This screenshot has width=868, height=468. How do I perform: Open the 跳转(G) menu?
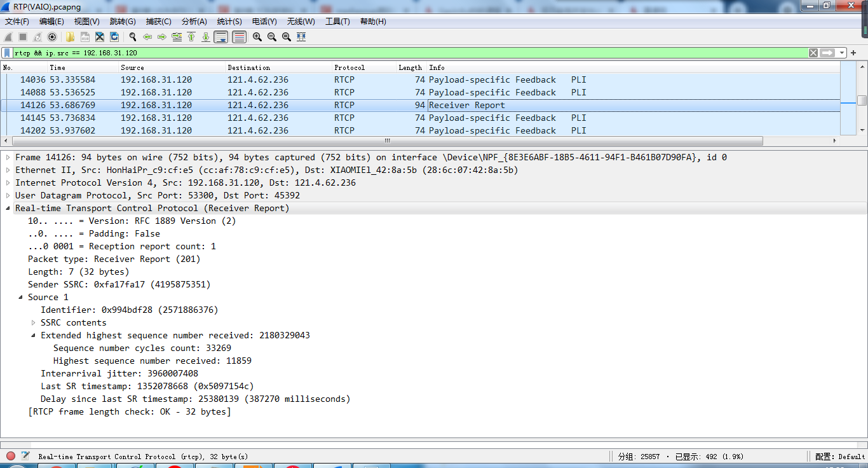point(123,22)
